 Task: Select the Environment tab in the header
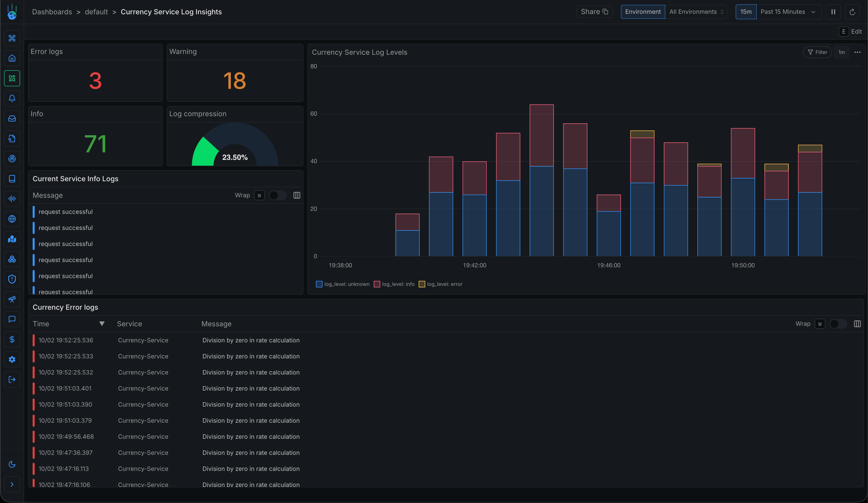coord(643,11)
